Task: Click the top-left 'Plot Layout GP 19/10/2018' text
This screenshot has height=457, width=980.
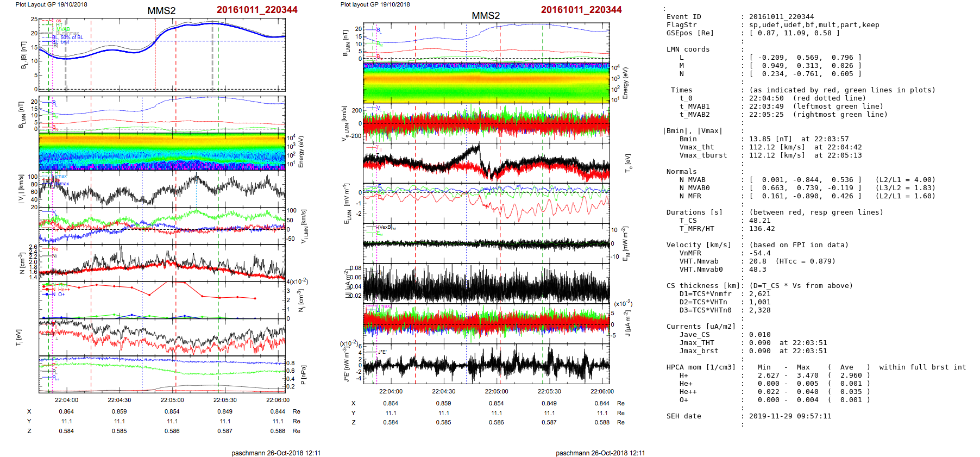Action: coord(51,4)
